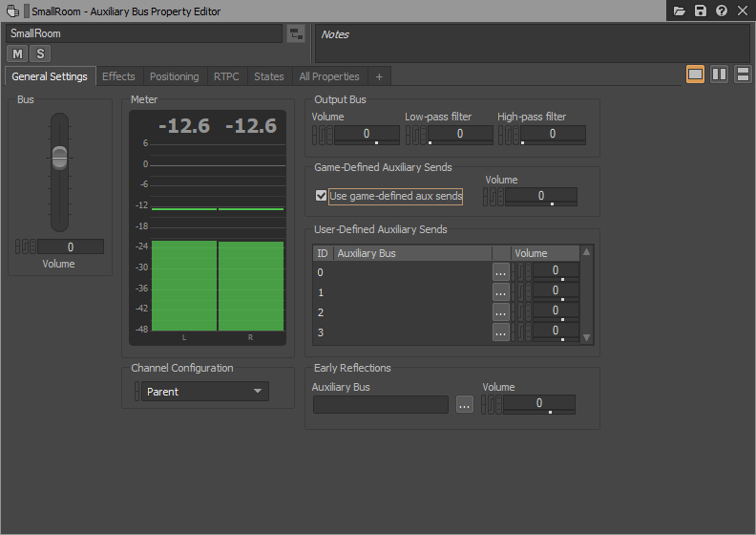Click into the Notes text area
Image resolution: width=756 pixels, height=535 pixels.
coord(533,43)
